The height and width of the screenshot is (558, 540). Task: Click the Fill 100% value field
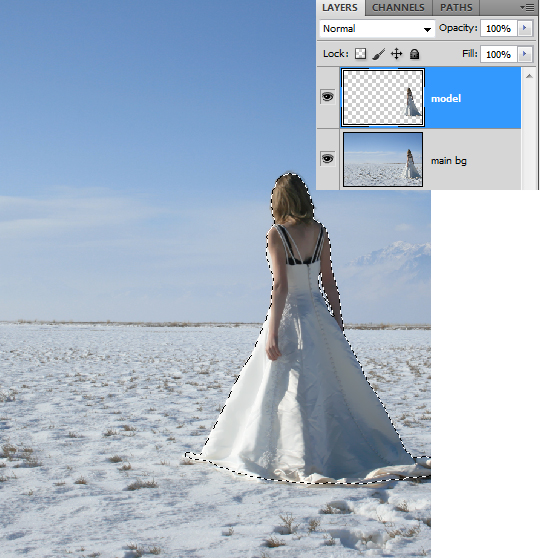498,54
